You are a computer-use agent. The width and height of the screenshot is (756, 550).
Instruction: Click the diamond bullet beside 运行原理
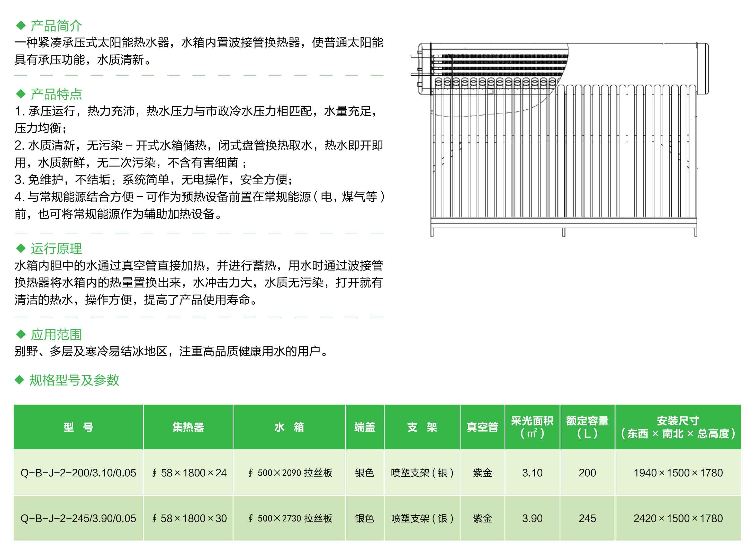coord(21,248)
